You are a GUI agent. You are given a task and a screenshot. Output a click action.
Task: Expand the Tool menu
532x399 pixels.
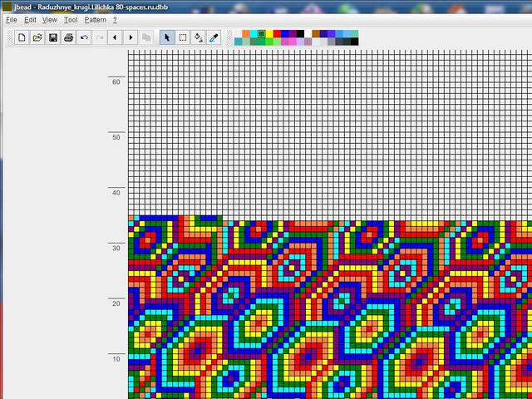click(71, 19)
